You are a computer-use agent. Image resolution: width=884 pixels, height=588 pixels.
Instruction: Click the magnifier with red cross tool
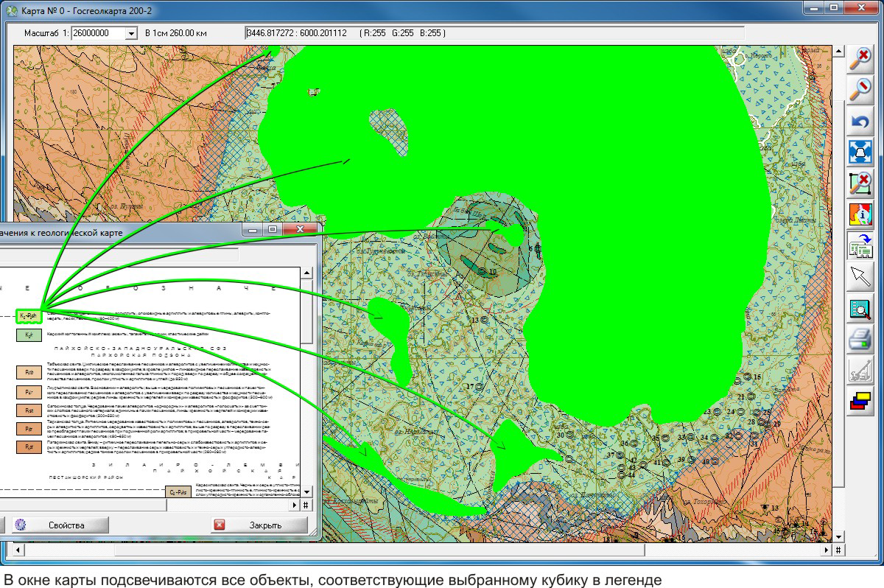[860, 57]
